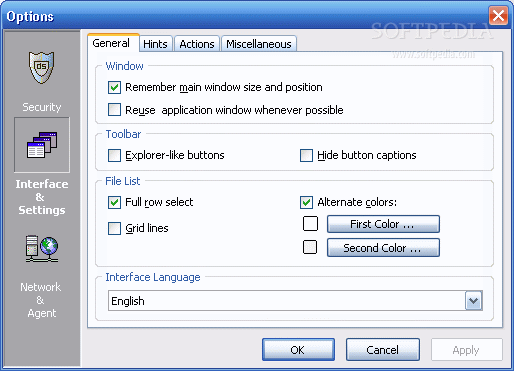This screenshot has height=371, width=514.
Task: Select the Interface & Settings windows icon
Action: click(42, 145)
